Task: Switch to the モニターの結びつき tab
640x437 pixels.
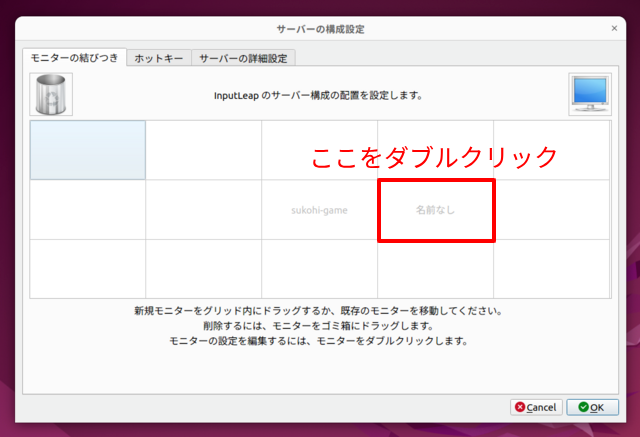Action: [x=75, y=58]
